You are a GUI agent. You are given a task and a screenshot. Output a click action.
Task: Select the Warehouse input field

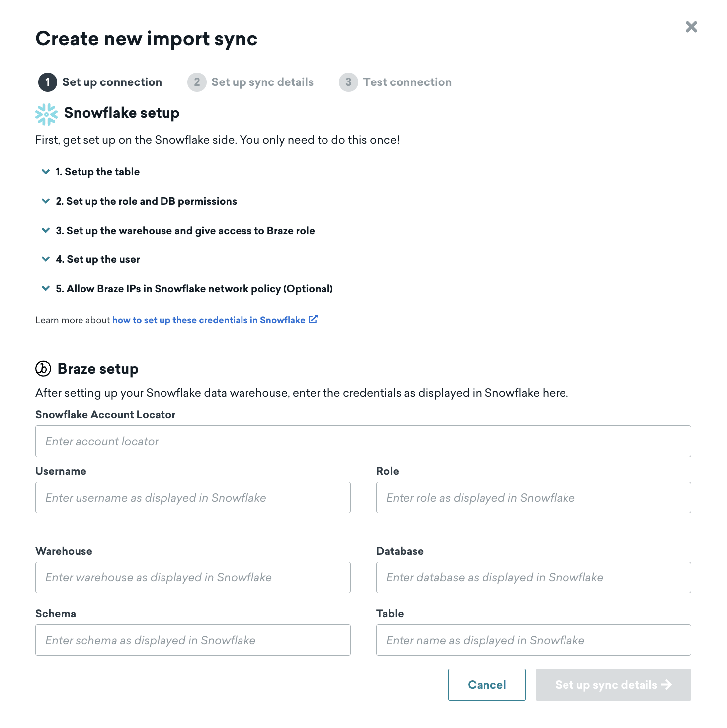tap(193, 577)
